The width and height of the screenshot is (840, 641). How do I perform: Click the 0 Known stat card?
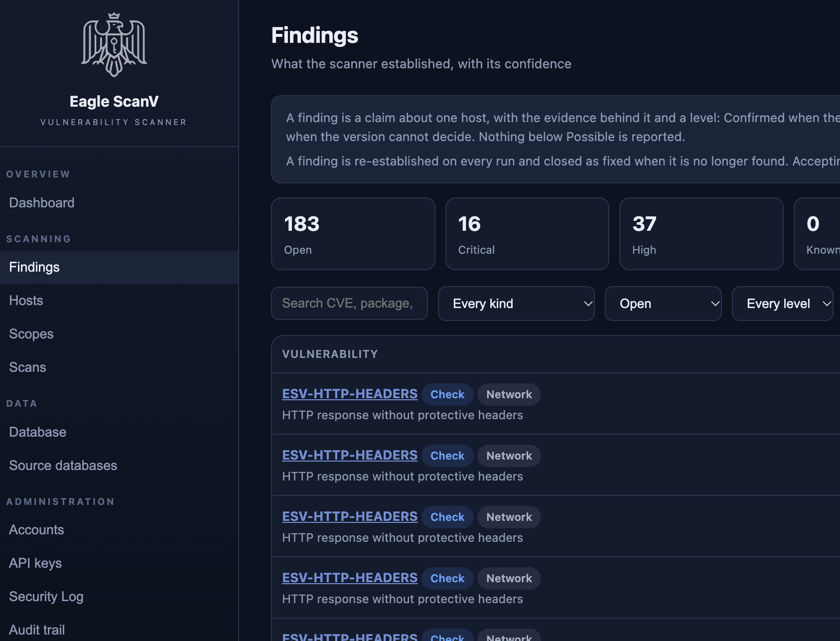817,234
